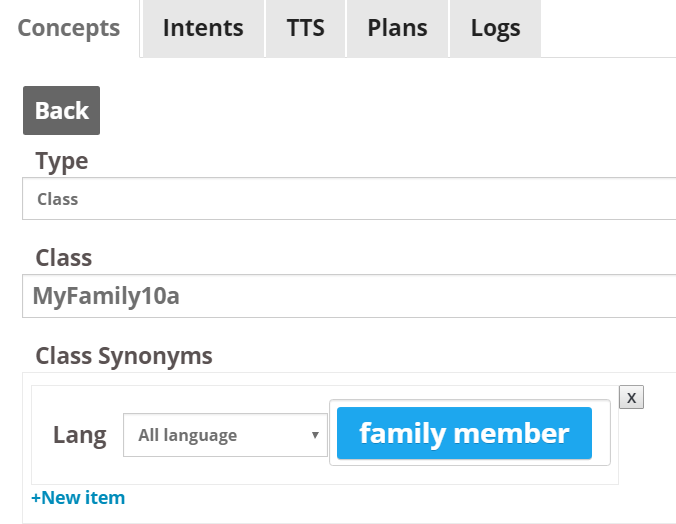Click the language dropdown arrow

(x=315, y=435)
